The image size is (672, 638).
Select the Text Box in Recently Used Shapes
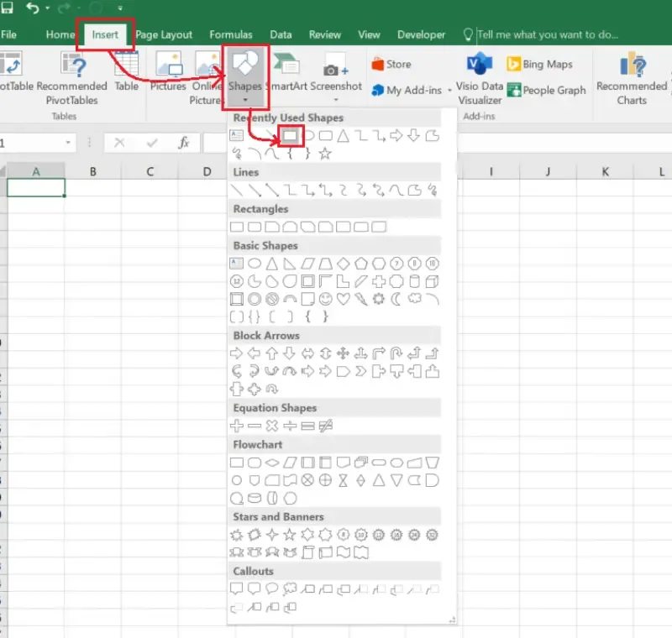click(237, 136)
